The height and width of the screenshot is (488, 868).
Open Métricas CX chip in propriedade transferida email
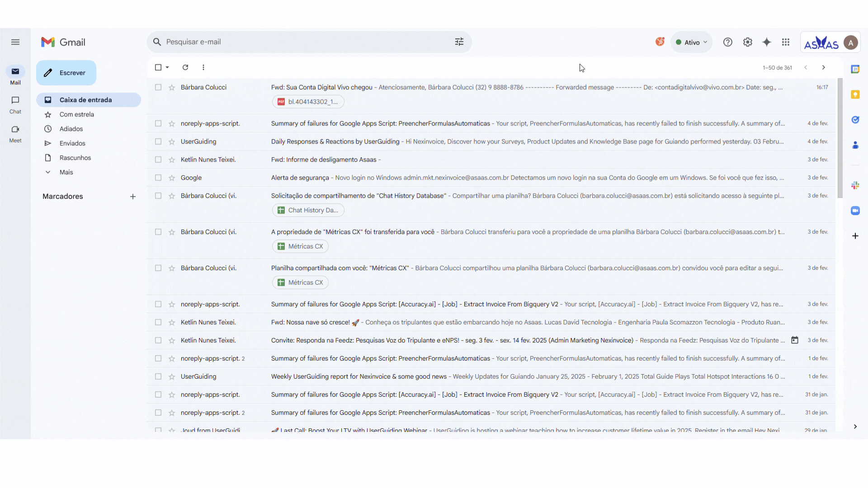(300, 246)
